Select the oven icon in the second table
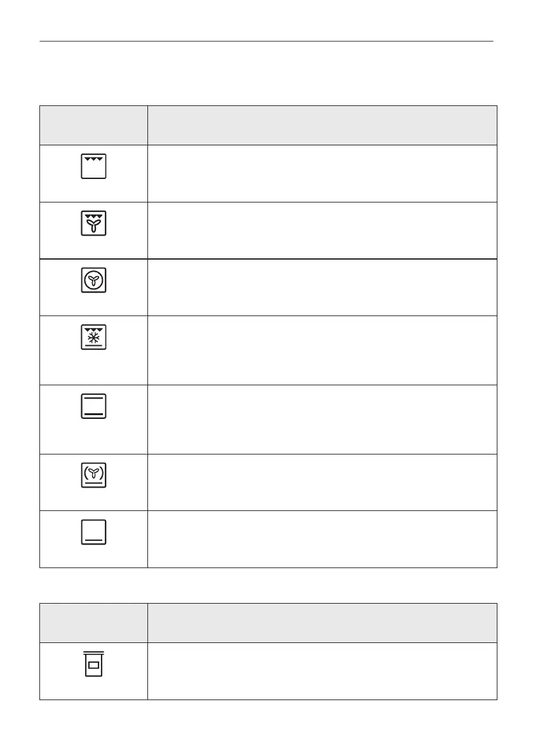The image size is (533, 756). point(93,664)
